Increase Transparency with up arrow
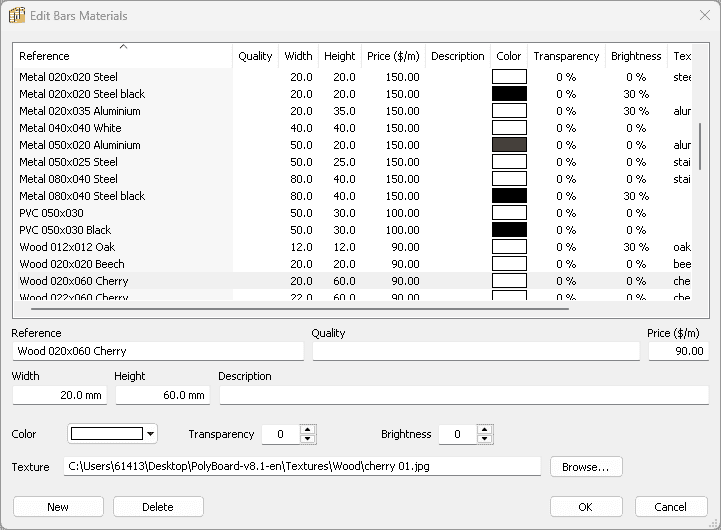721x530 pixels. 308,429
